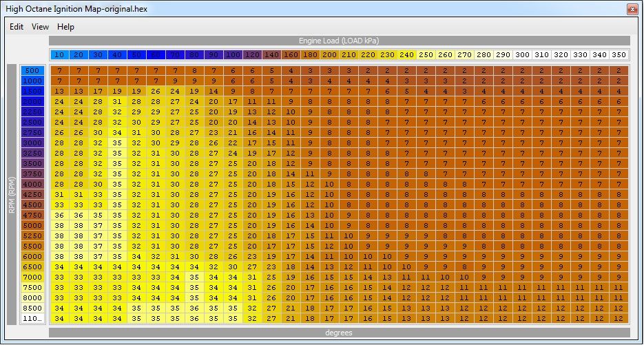644x345 pixels.
Task: Select the 10 kPa load column header
Action: [x=59, y=54]
